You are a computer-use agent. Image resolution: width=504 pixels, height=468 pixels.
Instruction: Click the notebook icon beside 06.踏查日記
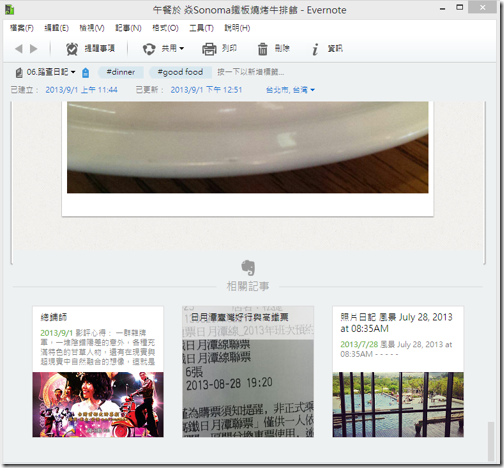pos(19,72)
